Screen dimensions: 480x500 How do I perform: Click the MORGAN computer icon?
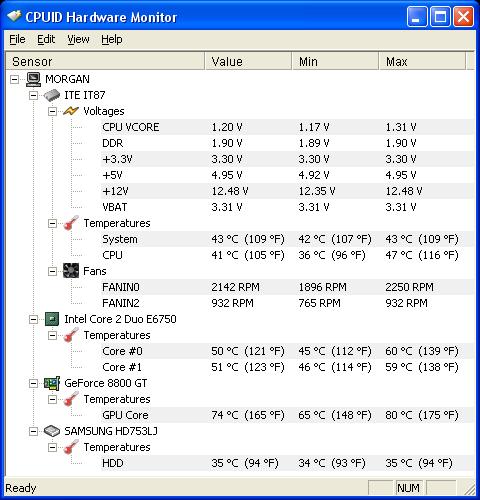34,79
